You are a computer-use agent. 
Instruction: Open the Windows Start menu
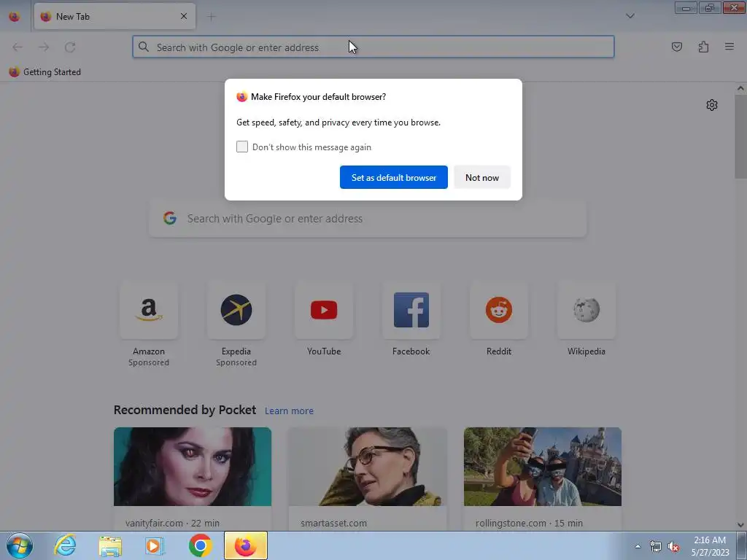coord(20,545)
